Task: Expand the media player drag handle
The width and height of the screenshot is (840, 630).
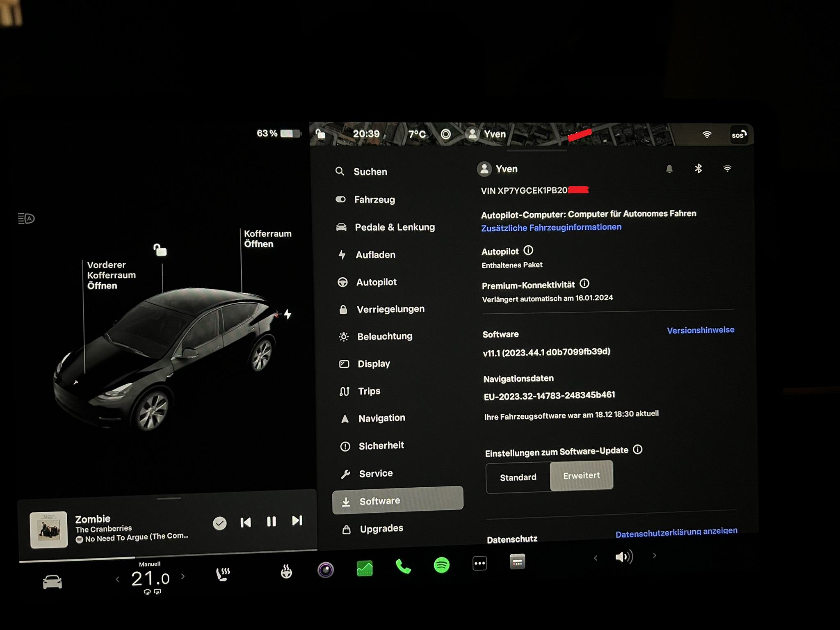Action: coord(169,498)
